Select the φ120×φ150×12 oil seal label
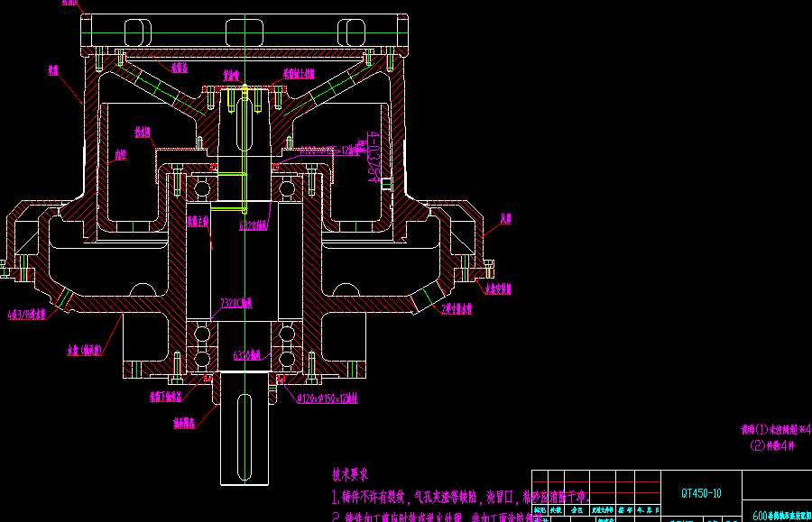This screenshot has height=522, width=812. point(328,398)
